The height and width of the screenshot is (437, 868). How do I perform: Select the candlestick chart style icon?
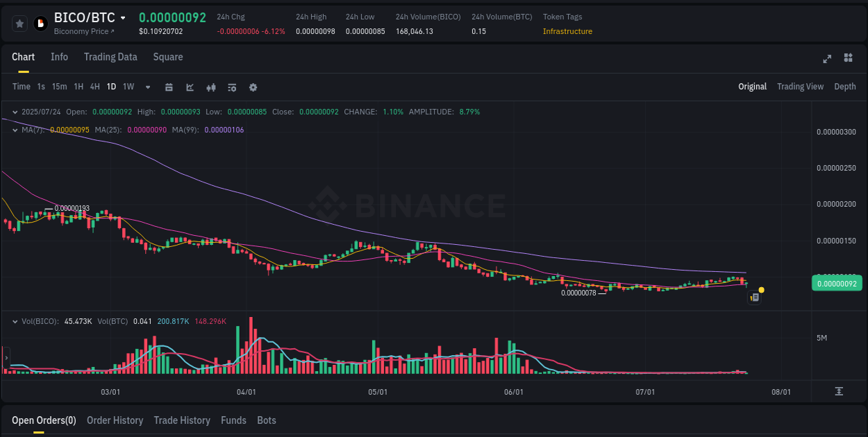coord(210,87)
